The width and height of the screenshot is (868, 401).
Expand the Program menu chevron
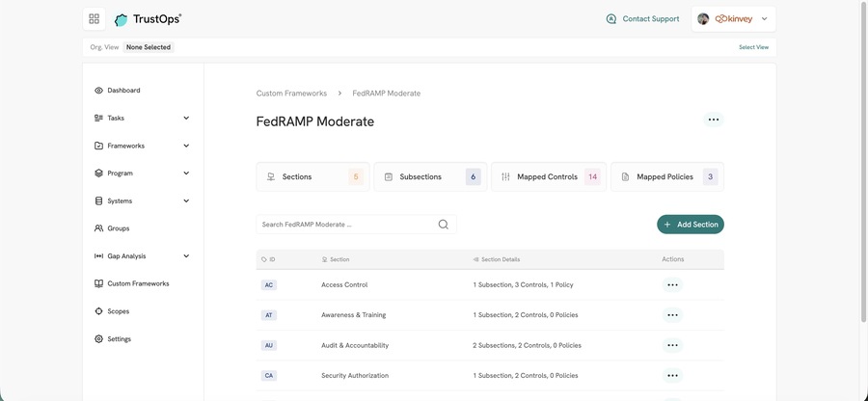click(186, 174)
